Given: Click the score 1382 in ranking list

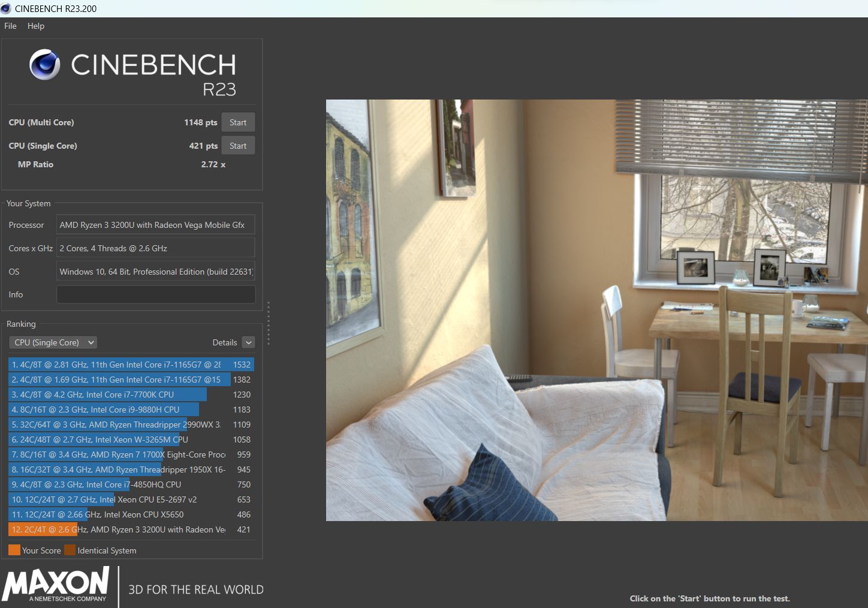Looking at the screenshot, I should [242, 380].
